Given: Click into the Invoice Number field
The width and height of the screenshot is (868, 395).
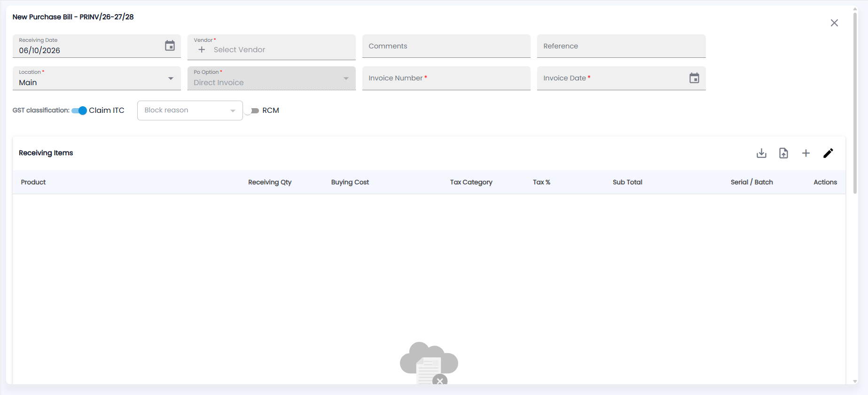Looking at the screenshot, I should pos(446,78).
